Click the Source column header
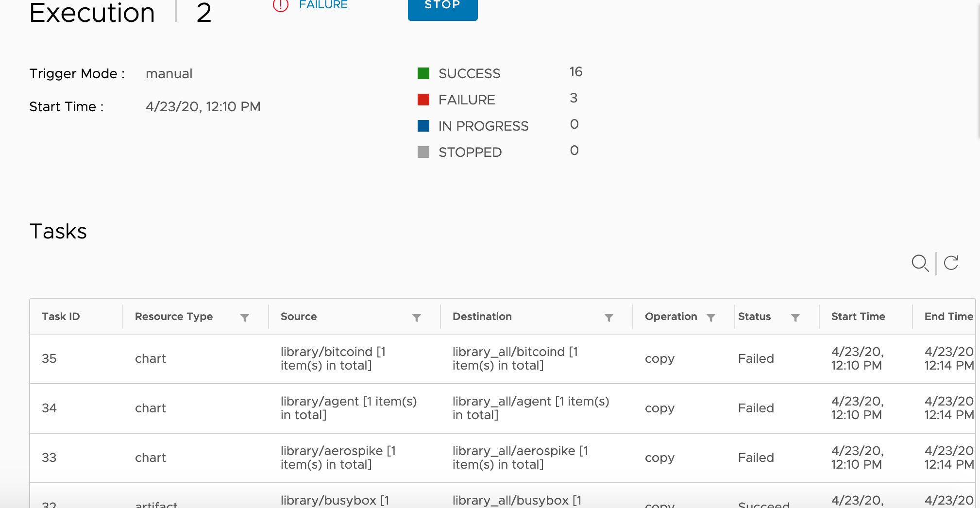 (299, 317)
